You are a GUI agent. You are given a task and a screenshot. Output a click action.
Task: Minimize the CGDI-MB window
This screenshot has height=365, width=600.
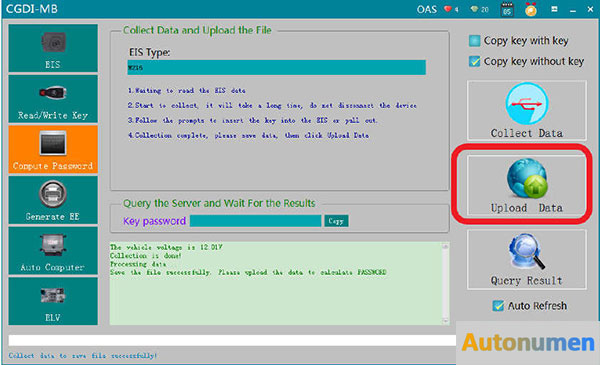coord(573,10)
